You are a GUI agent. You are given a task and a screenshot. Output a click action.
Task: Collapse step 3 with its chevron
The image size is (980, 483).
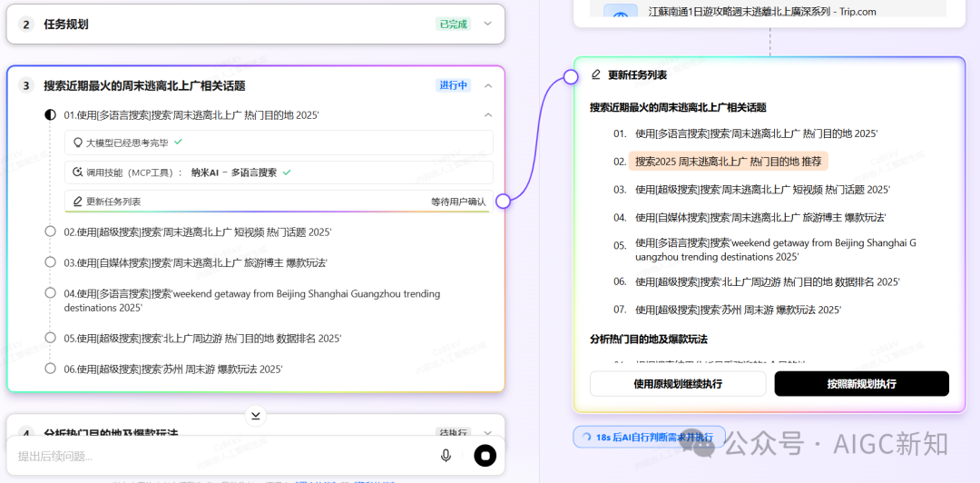pyautogui.click(x=489, y=85)
